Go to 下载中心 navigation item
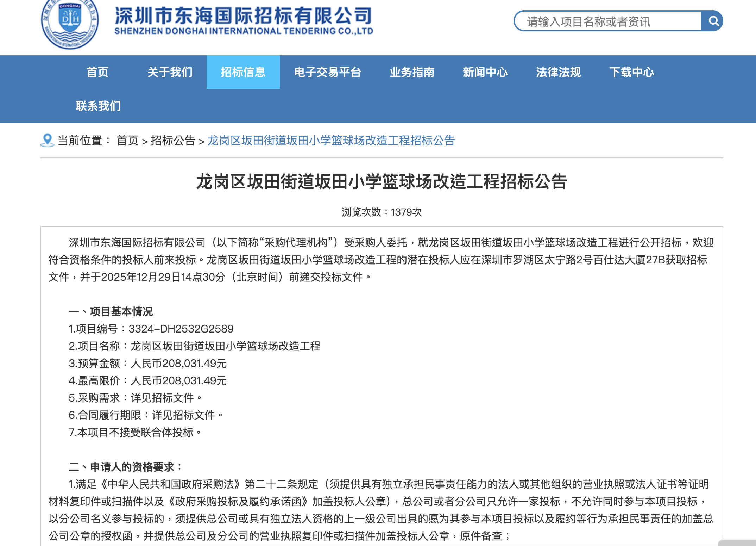The image size is (756, 546). coord(631,72)
